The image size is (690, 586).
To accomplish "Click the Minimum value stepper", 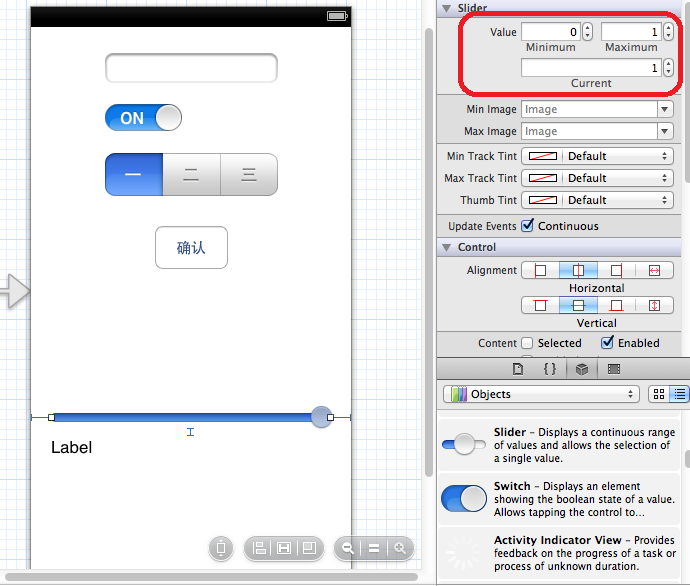I will point(587,32).
